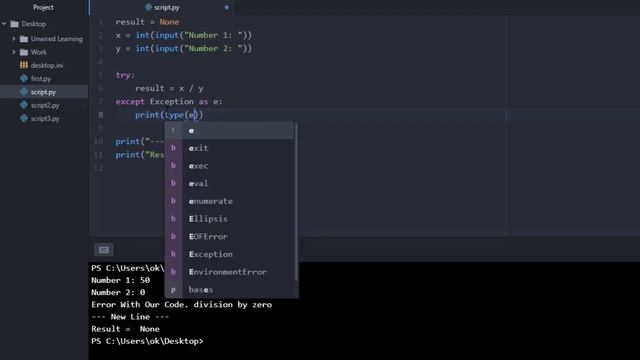Expand the Unwired Learning folder
Screen dimensions: 640x360
pyautogui.click(x=13, y=39)
